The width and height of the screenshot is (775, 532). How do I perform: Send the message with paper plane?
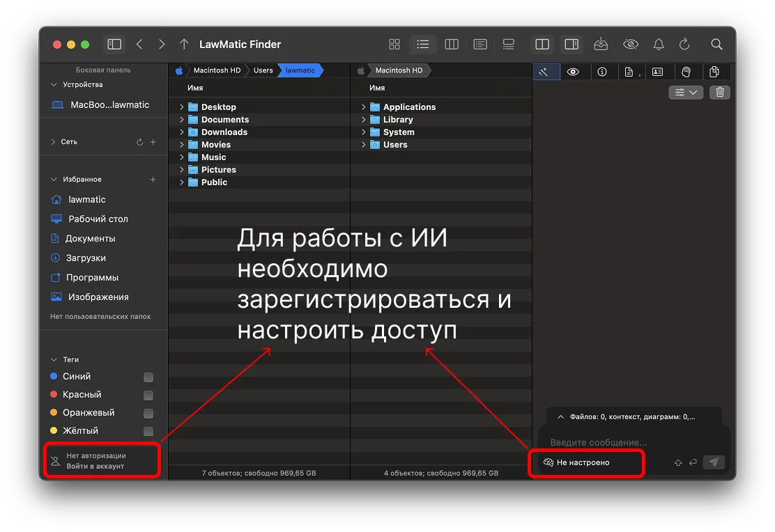pyautogui.click(x=714, y=462)
